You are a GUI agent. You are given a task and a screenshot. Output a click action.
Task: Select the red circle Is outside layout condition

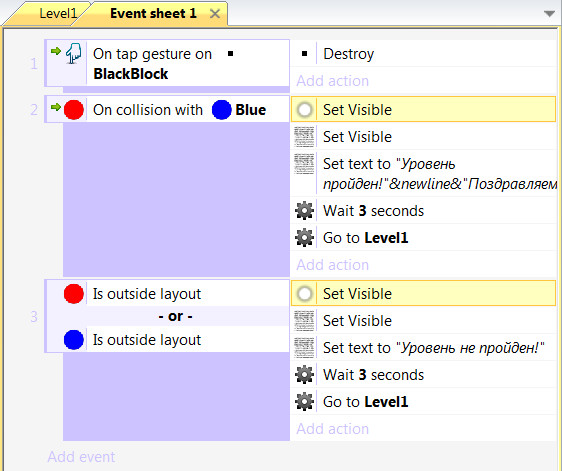click(x=167, y=294)
